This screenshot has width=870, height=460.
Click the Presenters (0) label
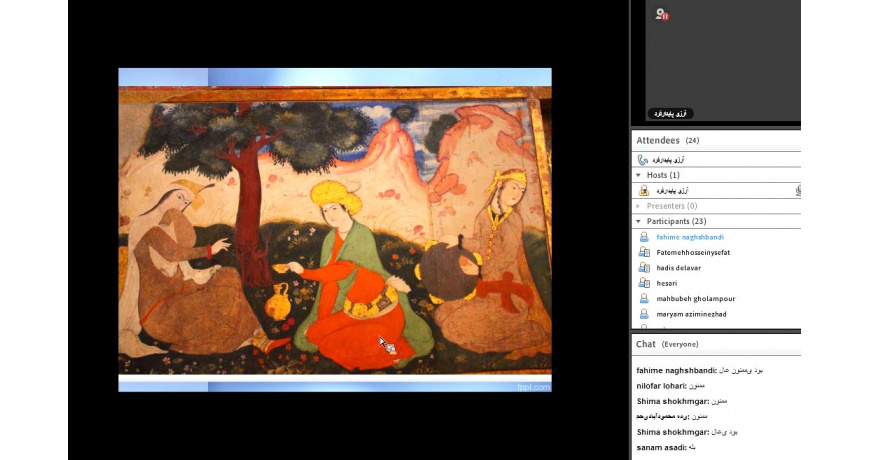coord(672,206)
